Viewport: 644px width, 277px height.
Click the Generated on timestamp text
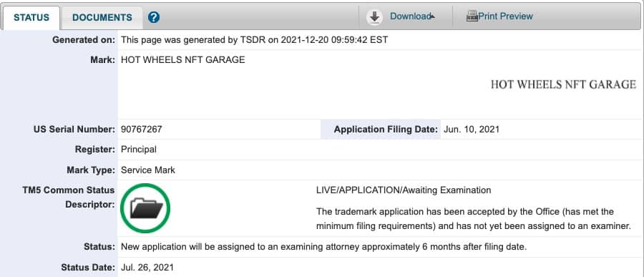click(254, 40)
